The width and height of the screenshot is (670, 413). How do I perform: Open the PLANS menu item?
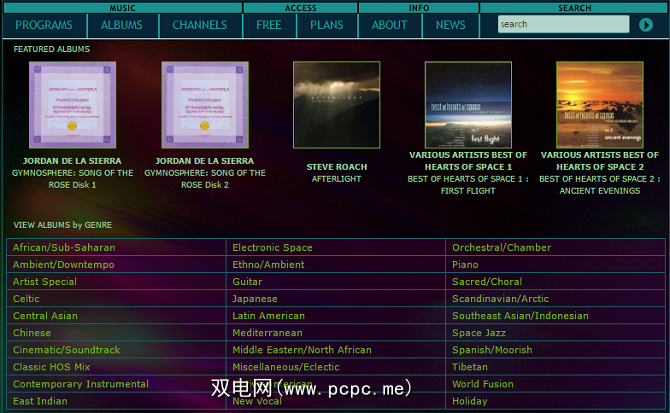click(326, 25)
